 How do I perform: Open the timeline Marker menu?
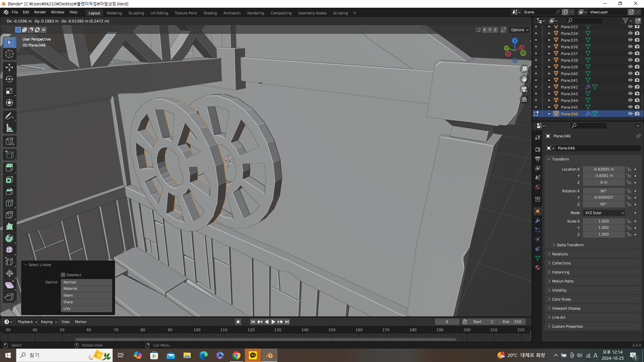tap(80, 322)
